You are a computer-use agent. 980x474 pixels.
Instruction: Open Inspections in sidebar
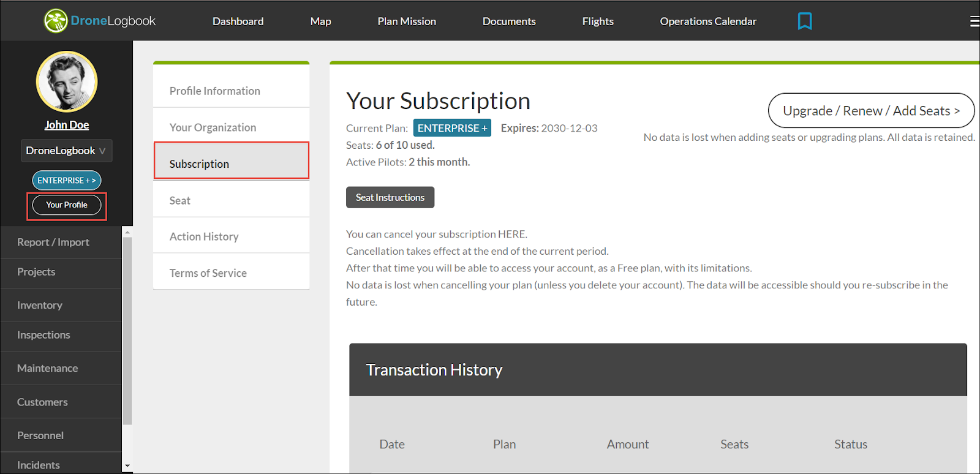pyautogui.click(x=61, y=335)
